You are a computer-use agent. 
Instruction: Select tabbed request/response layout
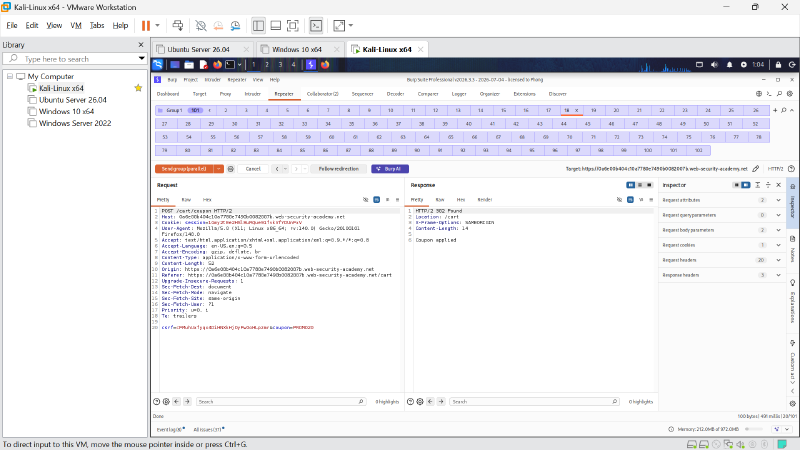[x=649, y=185]
